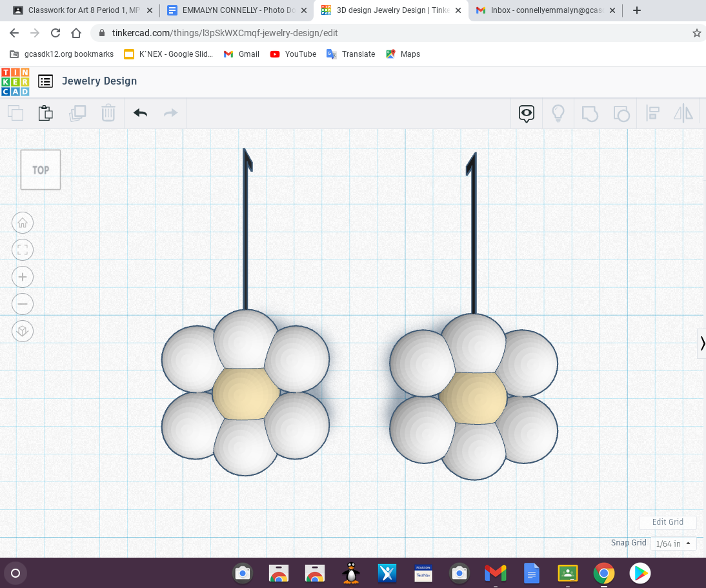The height and width of the screenshot is (588, 706).
Task: Bookmark this Tinkercad page with the star
Action: coord(696,32)
